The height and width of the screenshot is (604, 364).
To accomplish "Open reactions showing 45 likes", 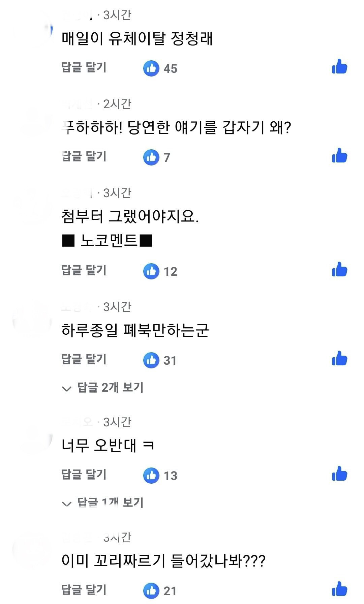I will coord(160,68).
